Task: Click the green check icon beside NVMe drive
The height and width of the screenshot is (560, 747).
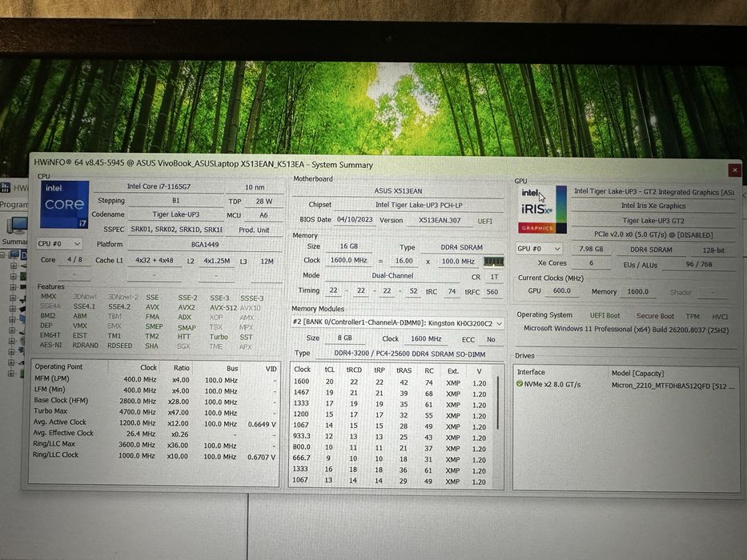Action: tap(520, 384)
